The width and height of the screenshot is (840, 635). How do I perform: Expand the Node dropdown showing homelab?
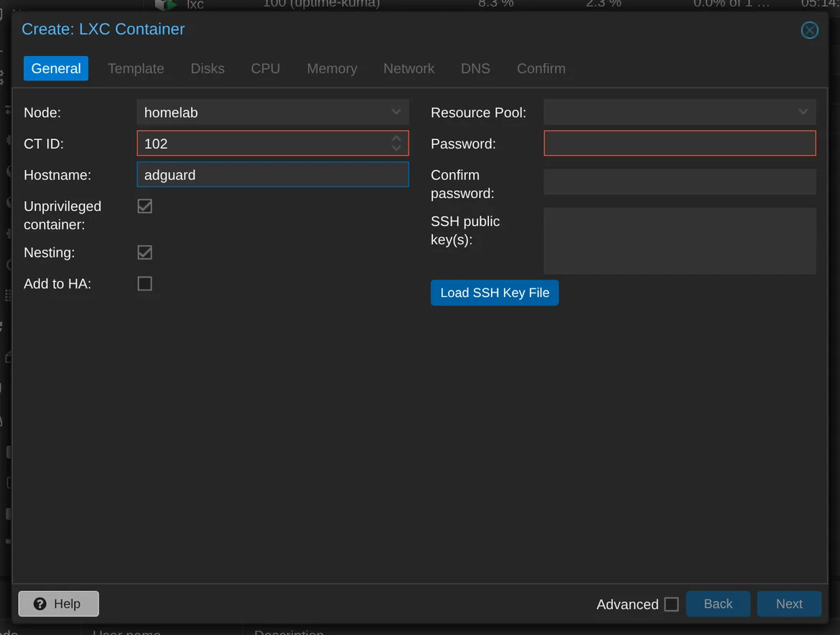(396, 112)
